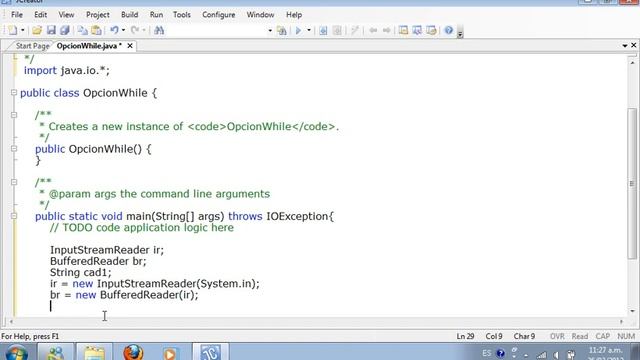Image resolution: width=640 pixels, height=360 pixels.
Task: Toggle the third view panel icon
Action: (x=431, y=30)
